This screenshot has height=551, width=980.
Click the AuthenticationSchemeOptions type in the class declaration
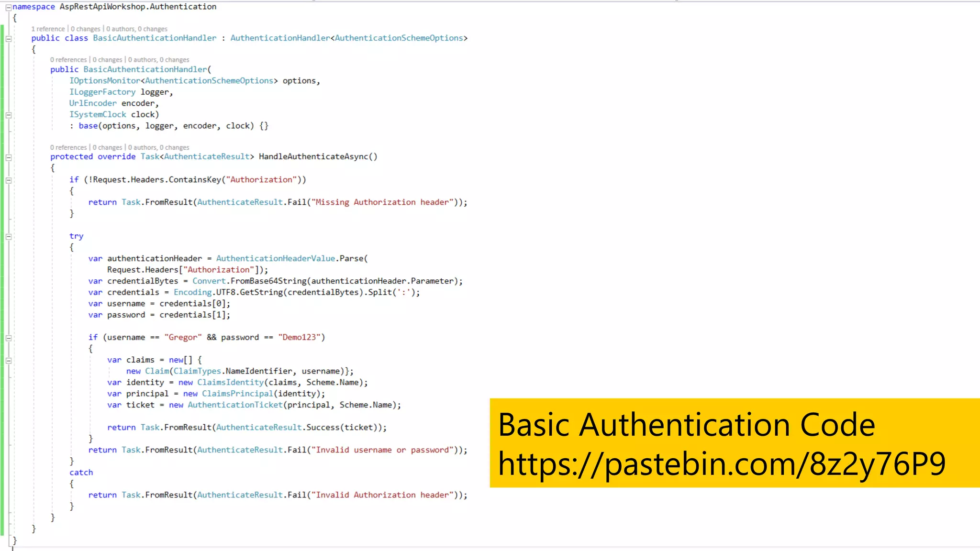click(399, 38)
